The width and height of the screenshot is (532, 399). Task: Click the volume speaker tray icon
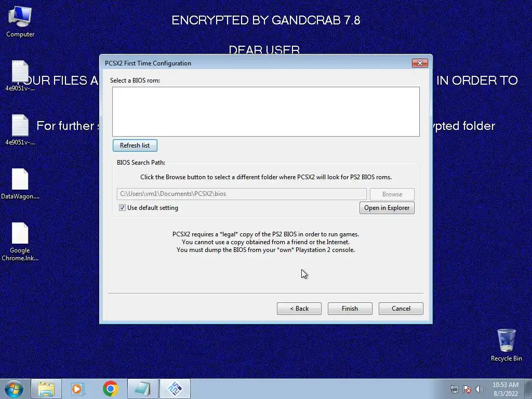[480, 389]
